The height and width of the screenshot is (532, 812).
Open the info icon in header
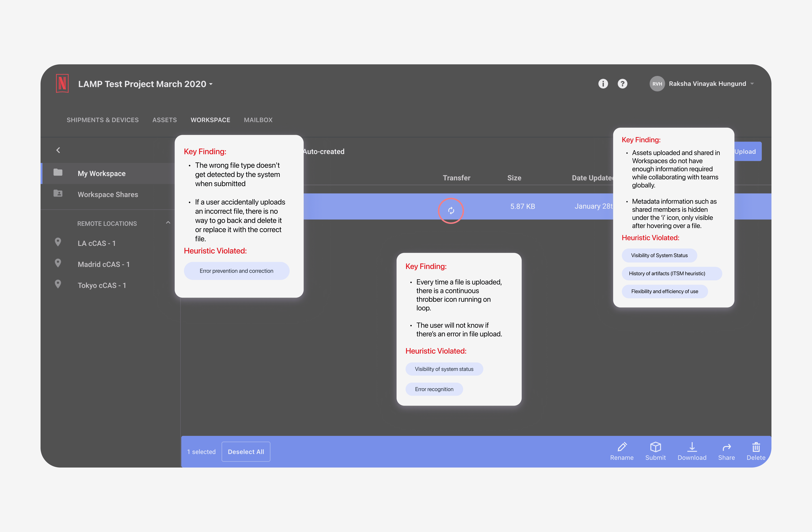(603, 84)
